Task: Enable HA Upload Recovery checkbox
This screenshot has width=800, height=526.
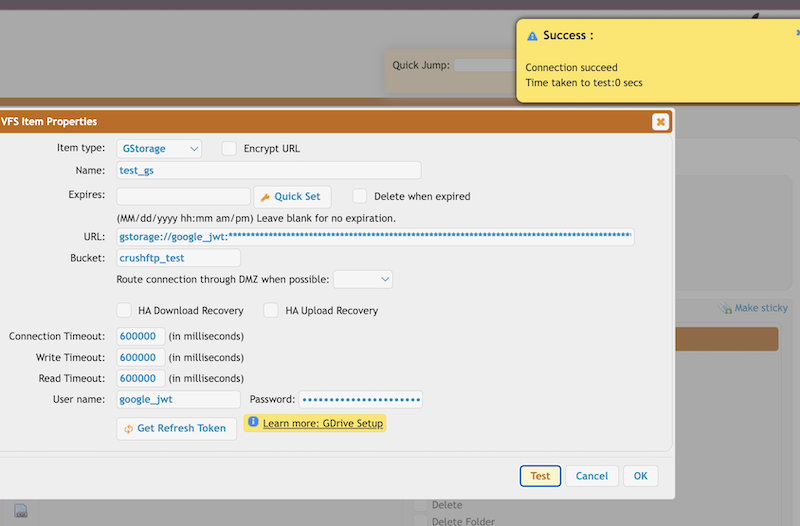Action: coord(271,310)
